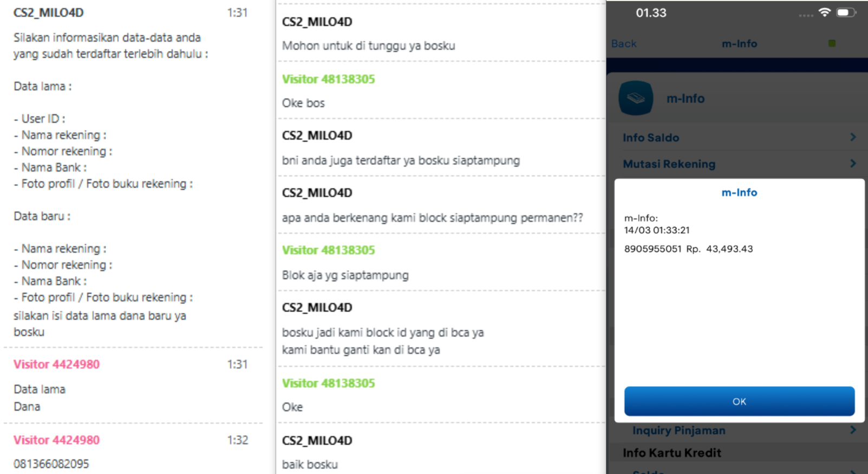868x474 pixels.
Task: Open the Info Saldo menu item
Action: point(738,137)
